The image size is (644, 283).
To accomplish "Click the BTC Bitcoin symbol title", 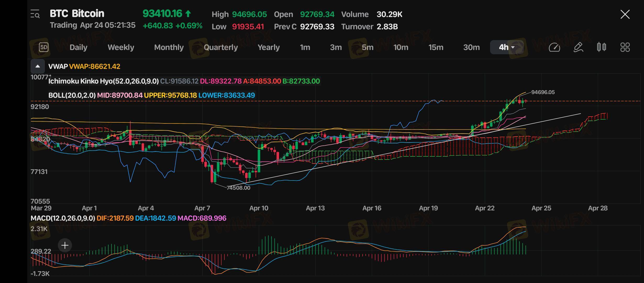I will (77, 14).
